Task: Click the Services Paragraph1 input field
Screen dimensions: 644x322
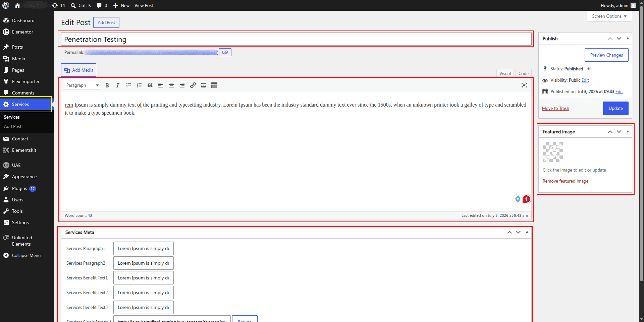Action: 144,248
